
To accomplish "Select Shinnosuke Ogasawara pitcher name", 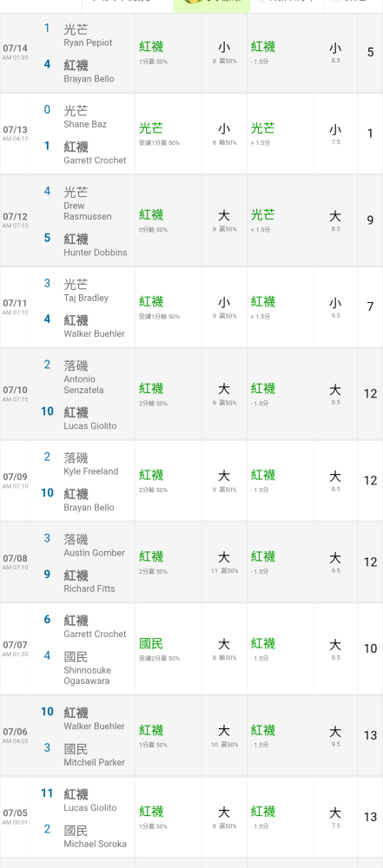I will [x=87, y=675].
